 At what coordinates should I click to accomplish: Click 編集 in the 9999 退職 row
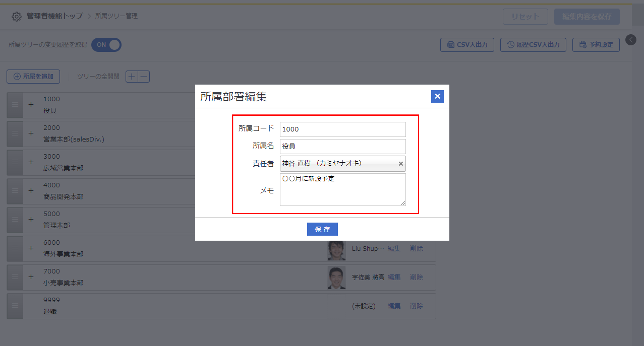[394, 306]
